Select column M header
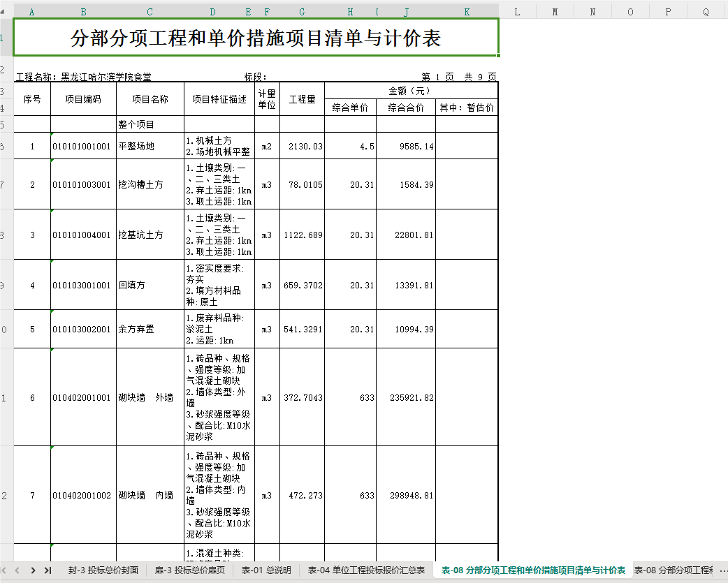 coord(555,12)
